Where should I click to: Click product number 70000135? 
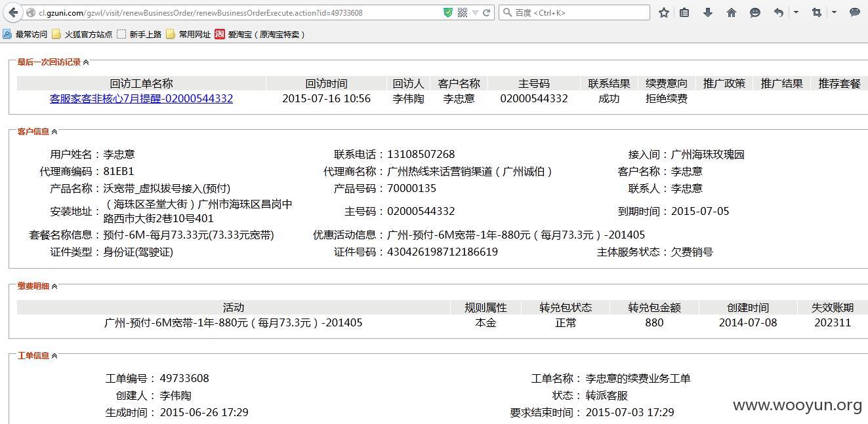tap(412, 189)
